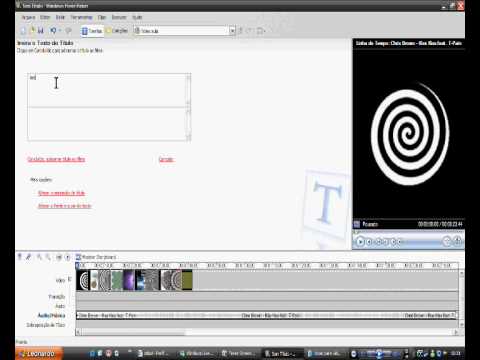Toggle the Tarefas pane button
Viewport: 480px width, 360px height.
[x=92, y=31]
